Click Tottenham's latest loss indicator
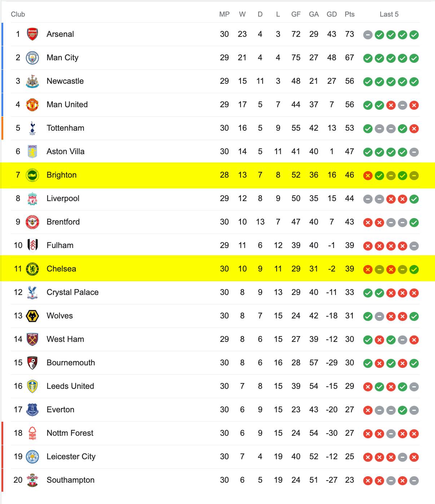This screenshot has width=435, height=504. [x=414, y=129]
